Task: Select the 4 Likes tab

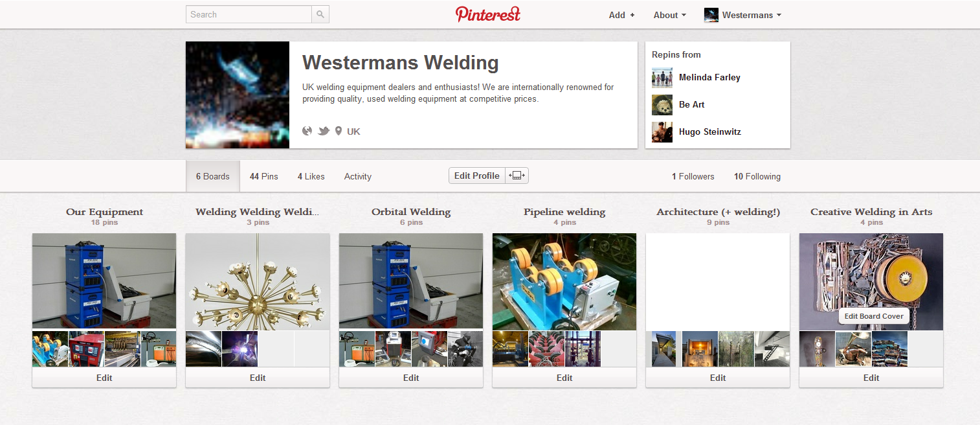Action: click(x=311, y=176)
